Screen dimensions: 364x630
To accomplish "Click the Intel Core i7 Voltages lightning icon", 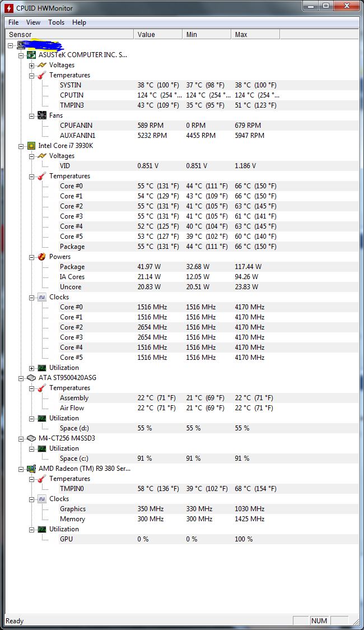I will 42,156.
